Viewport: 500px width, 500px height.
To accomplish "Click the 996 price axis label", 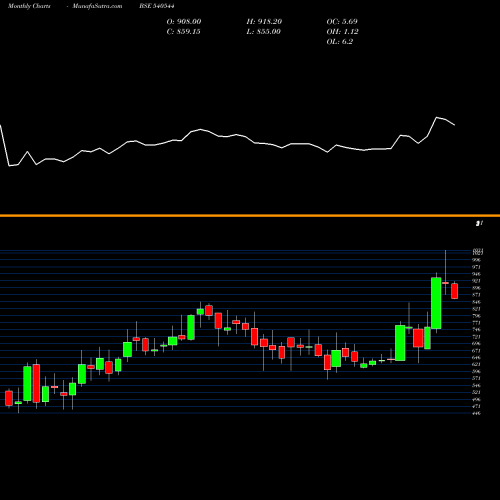I will pos(477,260).
